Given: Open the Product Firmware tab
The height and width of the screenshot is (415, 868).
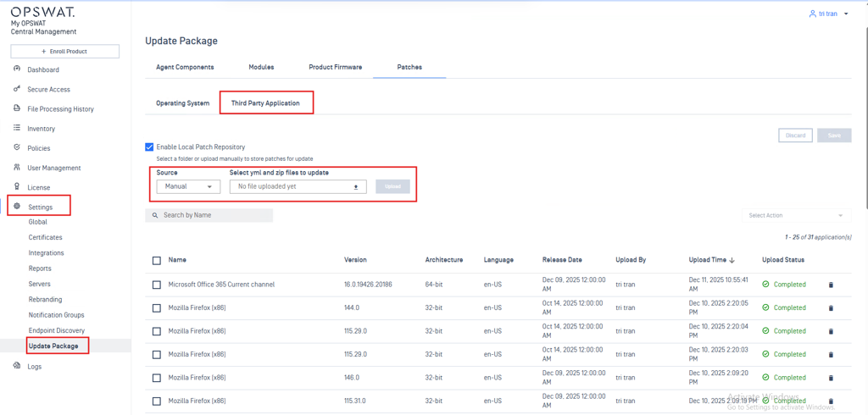Looking at the screenshot, I should (336, 67).
